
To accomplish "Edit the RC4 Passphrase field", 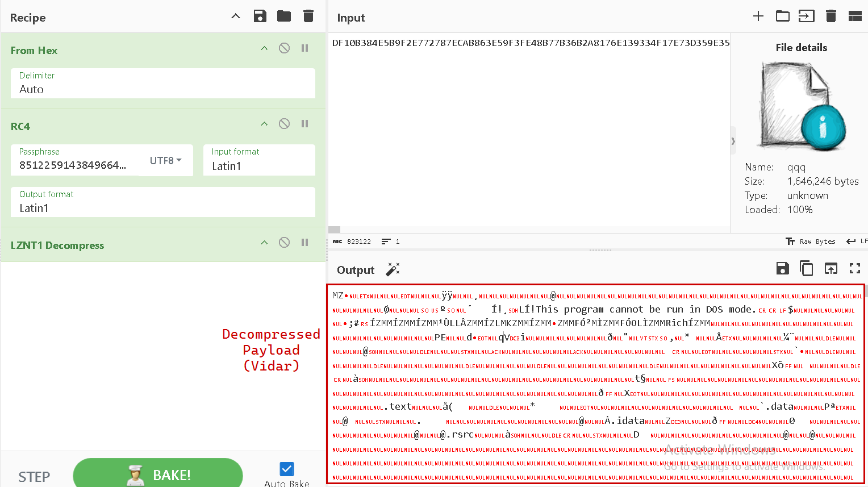I will click(74, 165).
